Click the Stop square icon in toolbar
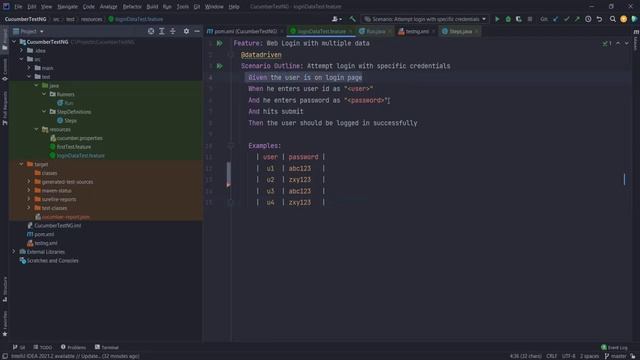 tap(530, 19)
